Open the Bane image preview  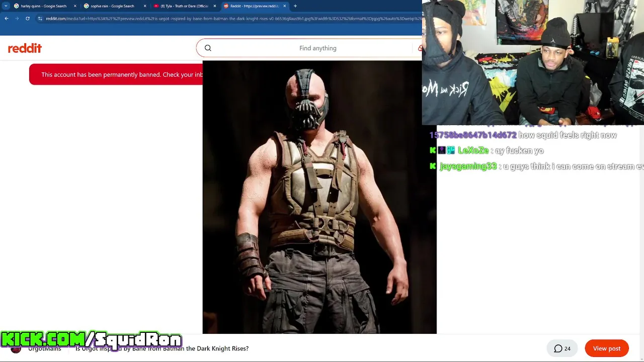(319, 197)
